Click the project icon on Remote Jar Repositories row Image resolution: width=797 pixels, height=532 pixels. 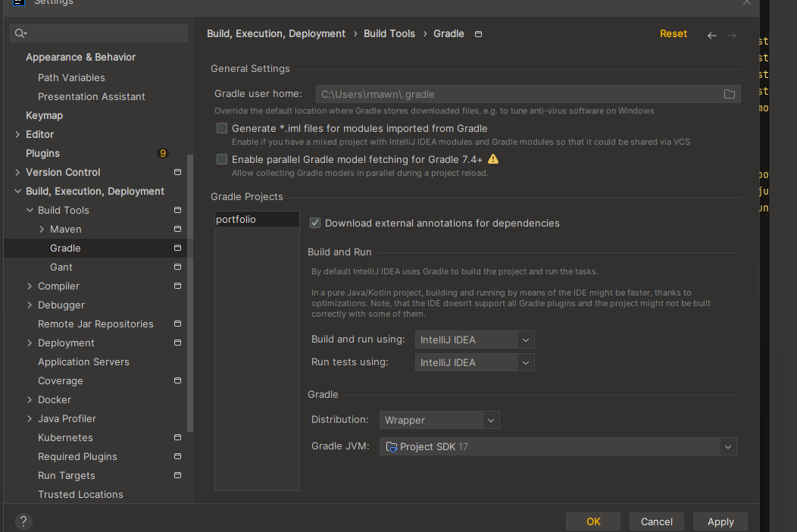177,324
